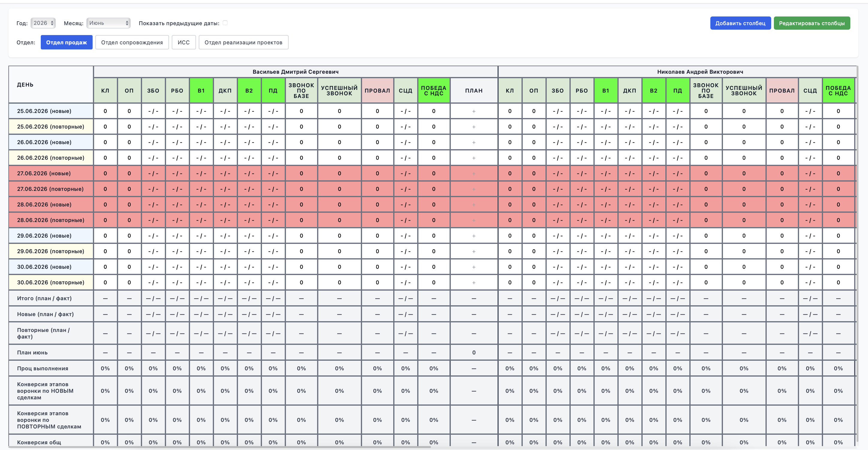The image size is (868, 450).
Task: Click Конверсия этапов воронки по ПОВТОРНЫМ сделкам label
Action: coord(51,420)
